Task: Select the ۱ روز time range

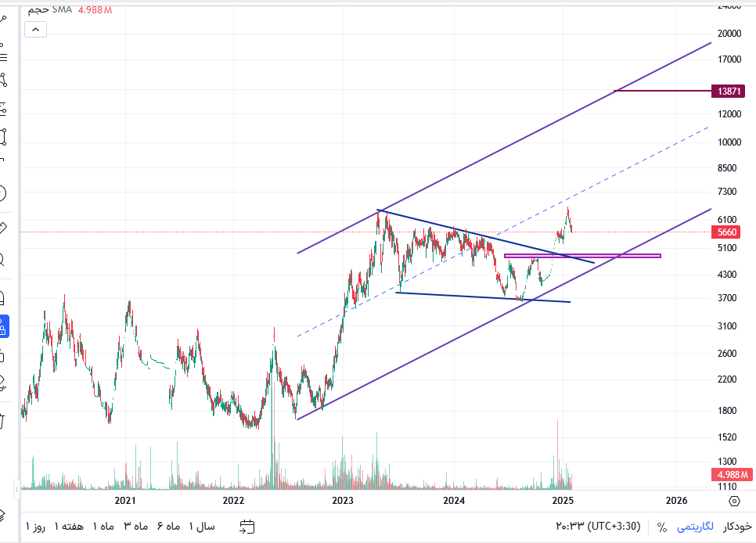Action: [36, 527]
